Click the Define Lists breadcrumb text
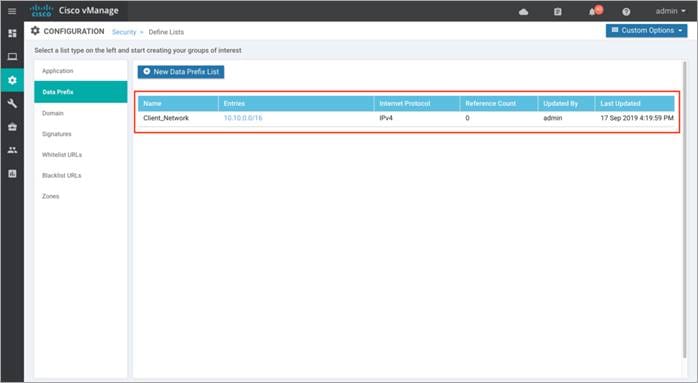The width and height of the screenshot is (698, 383). pyautogui.click(x=166, y=32)
